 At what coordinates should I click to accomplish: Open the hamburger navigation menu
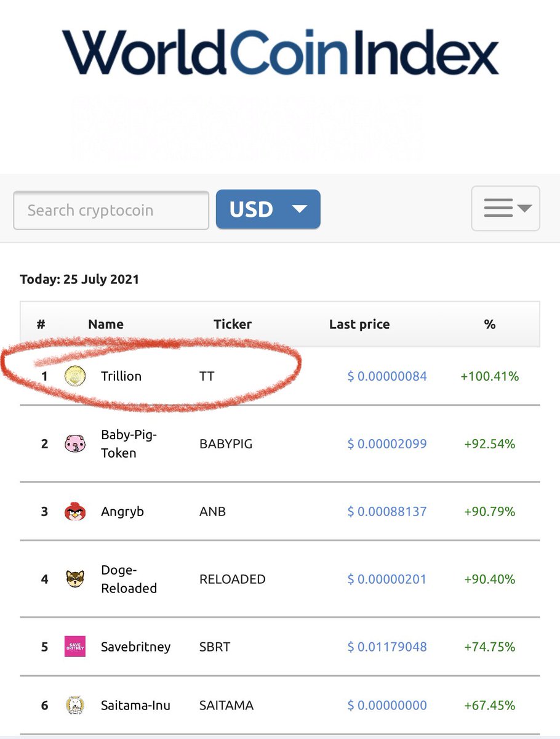[x=500, y=208]
